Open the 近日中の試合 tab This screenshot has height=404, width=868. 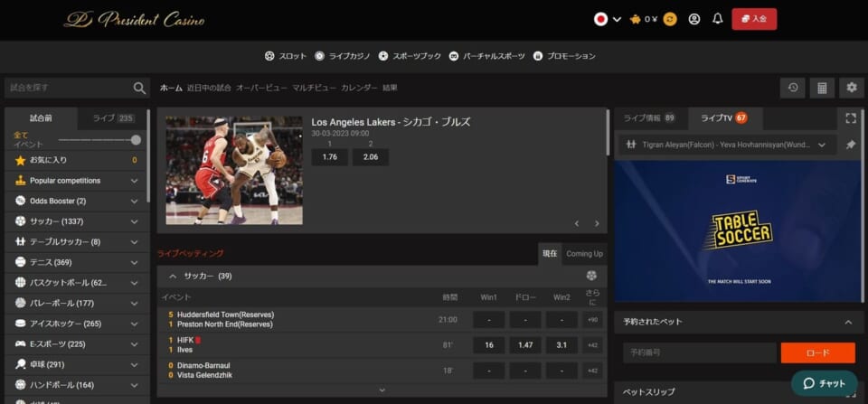click(209, 88)
